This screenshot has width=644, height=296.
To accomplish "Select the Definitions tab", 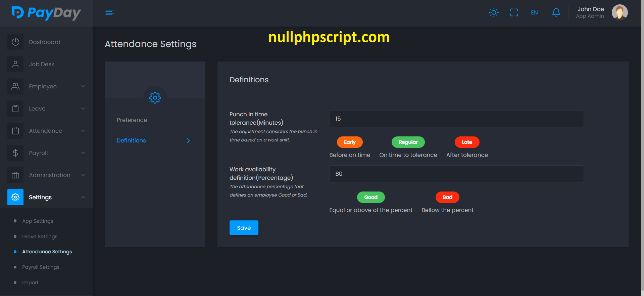I will [x=131, y=140].
